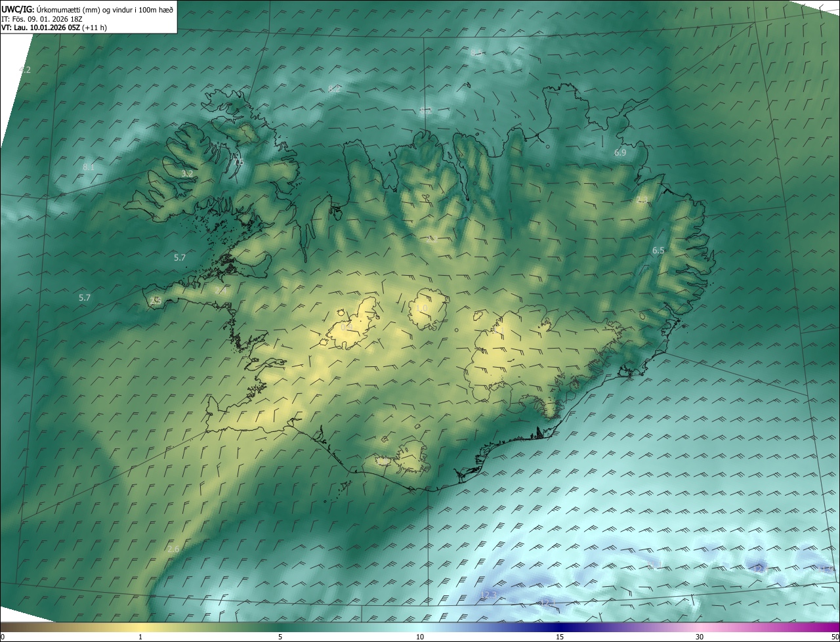Click the '8.1' value label on the map
Image resolution: width=840 pixels, height=642 pixels.
[x=89, y=167]
